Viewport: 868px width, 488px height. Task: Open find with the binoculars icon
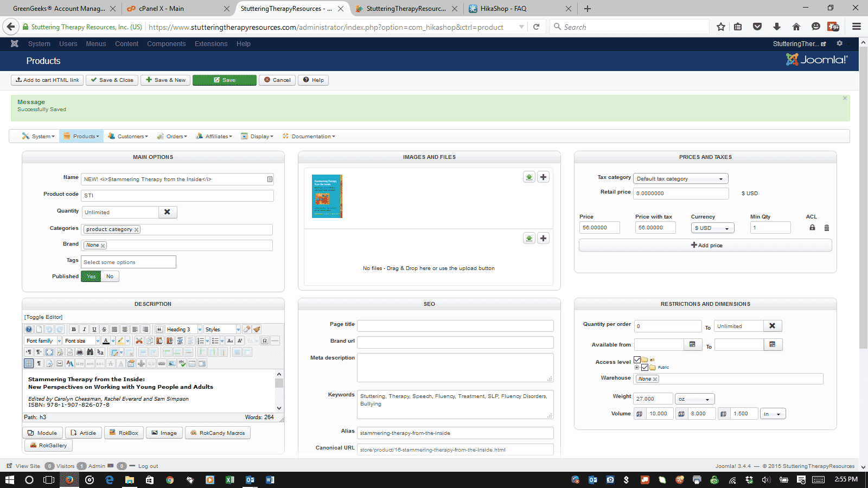tap(90, 352)
